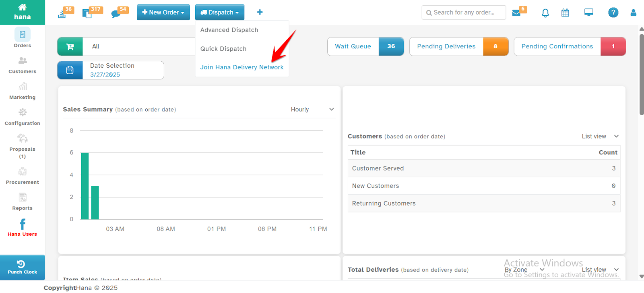Open the Wait Queue link

point(353,46)
